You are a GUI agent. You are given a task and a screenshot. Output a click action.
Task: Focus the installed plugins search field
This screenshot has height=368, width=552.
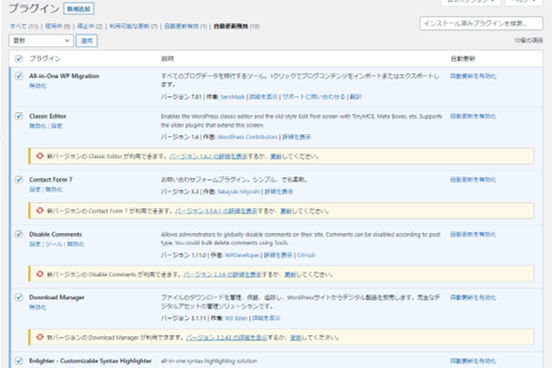click(481, 23)
